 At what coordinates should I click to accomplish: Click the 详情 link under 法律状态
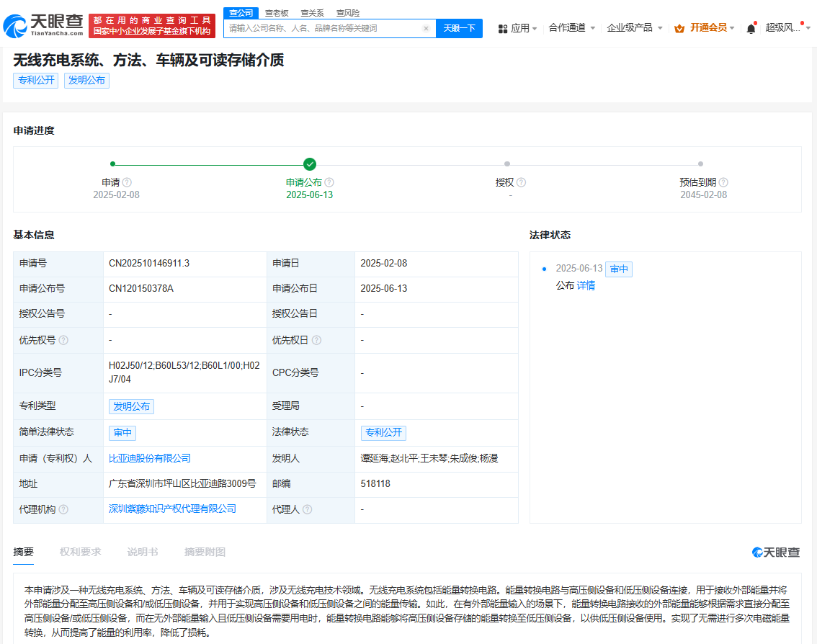click(x=586, y=286)
